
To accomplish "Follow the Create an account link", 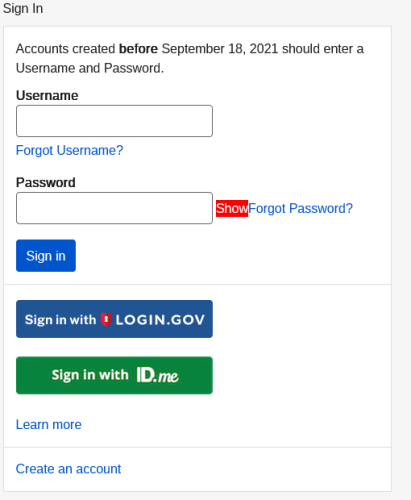I will pyautogui.click(x=68, y=469).
